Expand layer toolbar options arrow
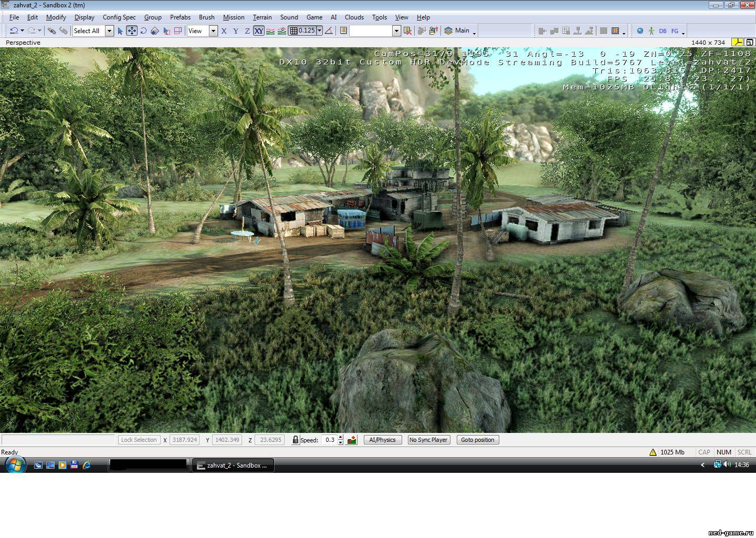Image resolution: width=756 pixels, height=538 pixels. click(474, 33)
